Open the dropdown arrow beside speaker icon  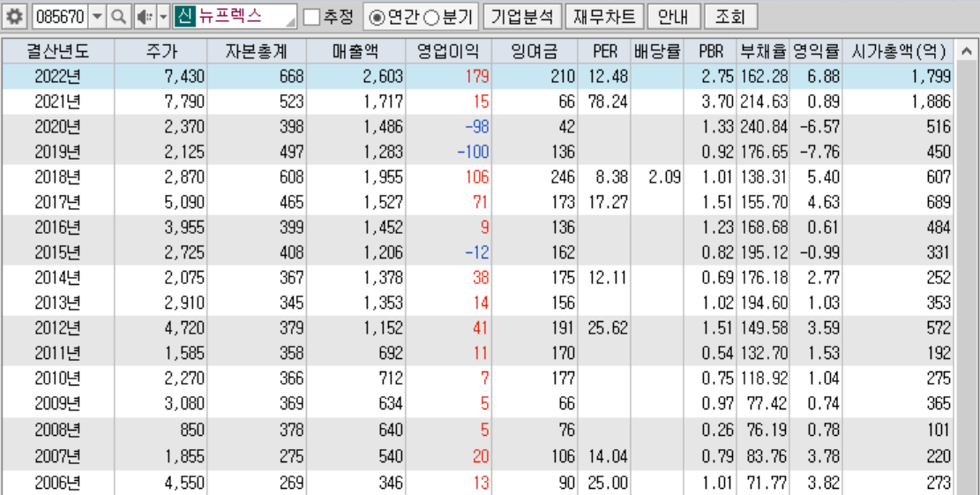[x=163, y=17]
